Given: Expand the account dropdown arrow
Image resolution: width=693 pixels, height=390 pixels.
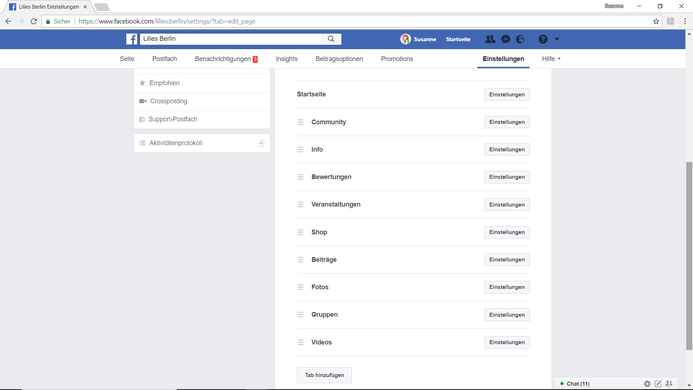Looking at the screenshot, I should pos(557,39).
